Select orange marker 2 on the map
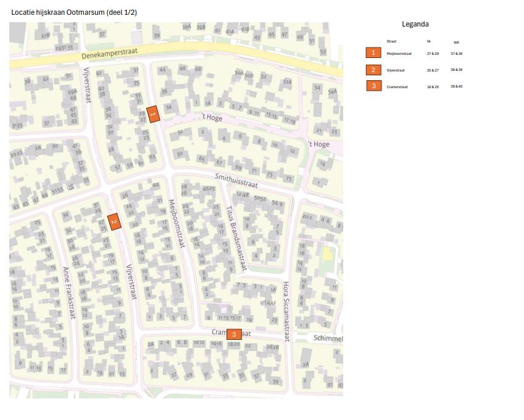The image size is (524, 420). point(114,221)
